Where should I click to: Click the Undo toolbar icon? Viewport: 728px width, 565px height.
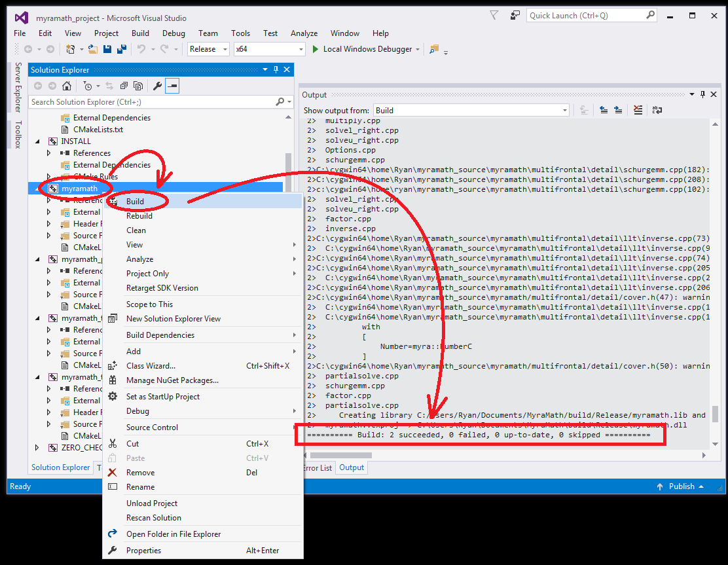(141, 49)
